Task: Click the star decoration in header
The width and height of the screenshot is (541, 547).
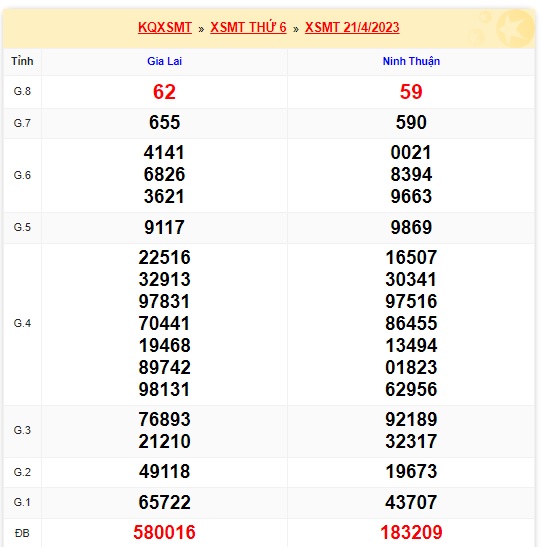Action: (x=514, y=29)
